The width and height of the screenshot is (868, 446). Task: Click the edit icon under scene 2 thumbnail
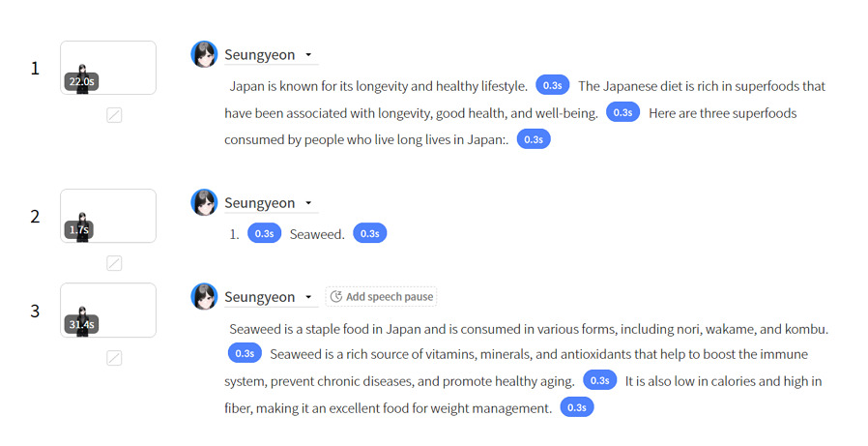(x=114, y=263)
